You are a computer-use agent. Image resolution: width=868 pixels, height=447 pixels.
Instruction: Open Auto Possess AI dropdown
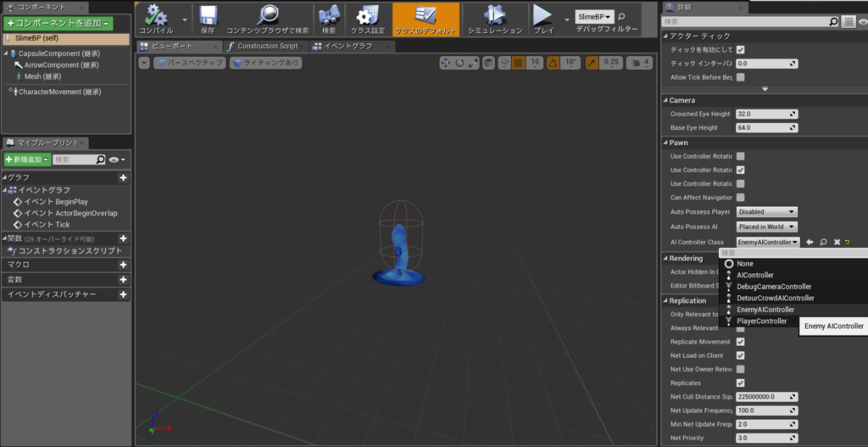766,226
